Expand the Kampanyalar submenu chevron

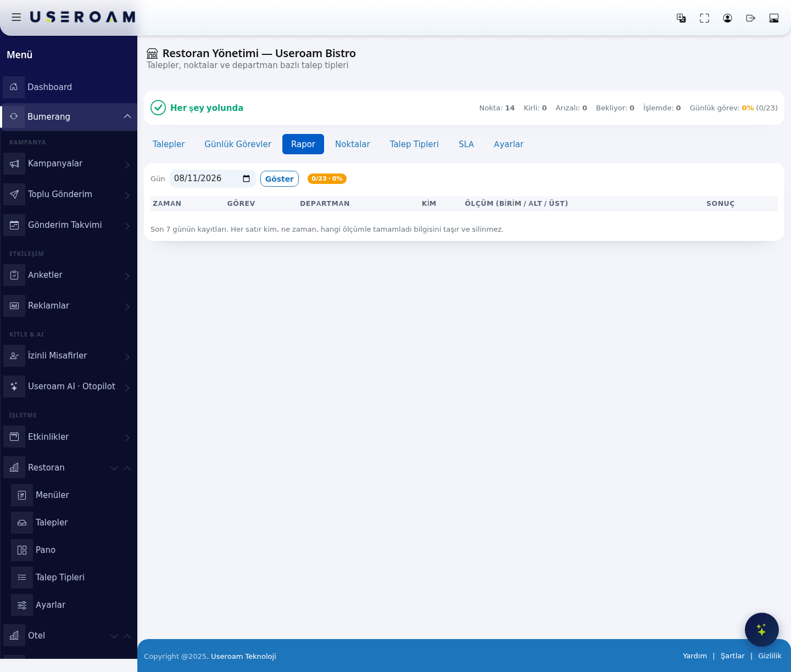coord(127,164)
